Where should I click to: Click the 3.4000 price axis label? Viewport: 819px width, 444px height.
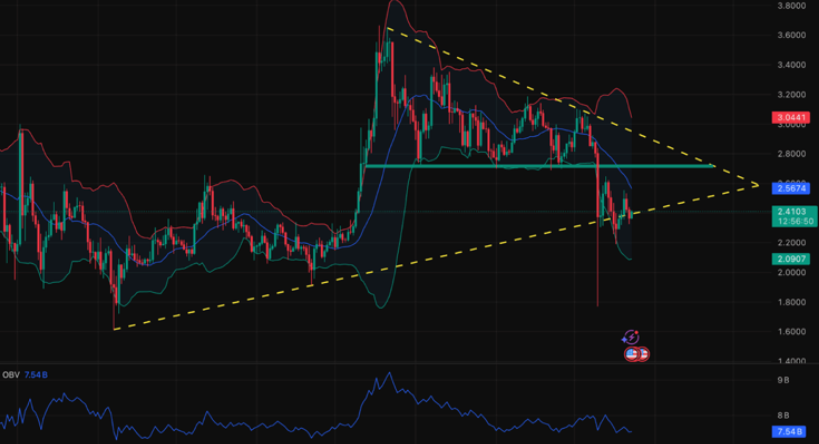pos(791,65)
